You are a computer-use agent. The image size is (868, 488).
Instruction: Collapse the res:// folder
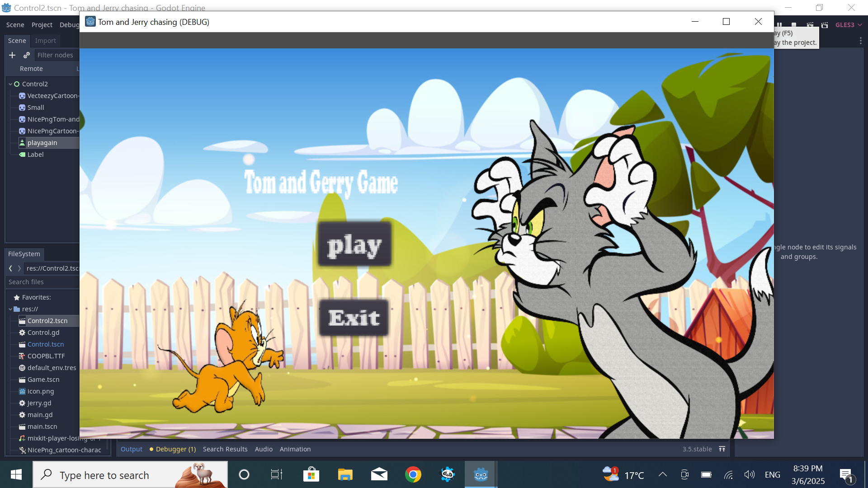point(10,309)
